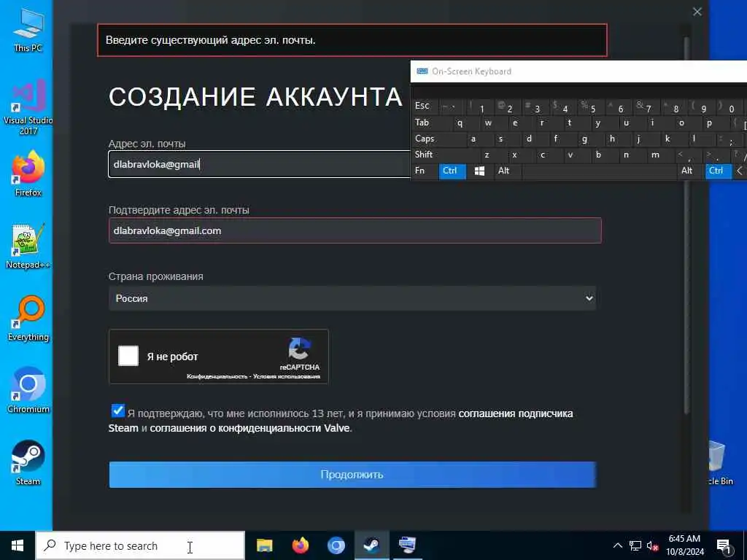Screen dimensions: 747x560
Task: Open This PC desktop icon
Action: (x=28, y=29)
